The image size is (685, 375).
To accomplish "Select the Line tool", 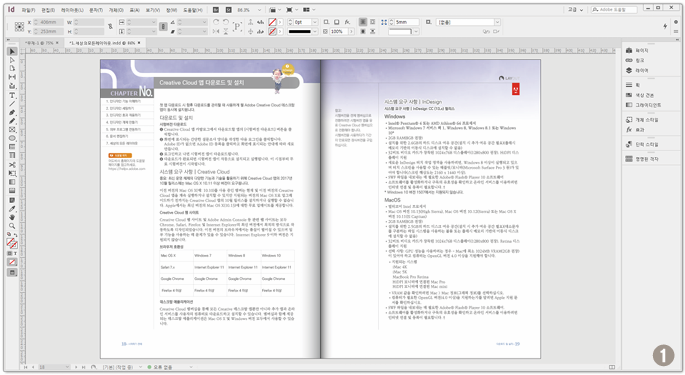I will [x=12, y=104].
